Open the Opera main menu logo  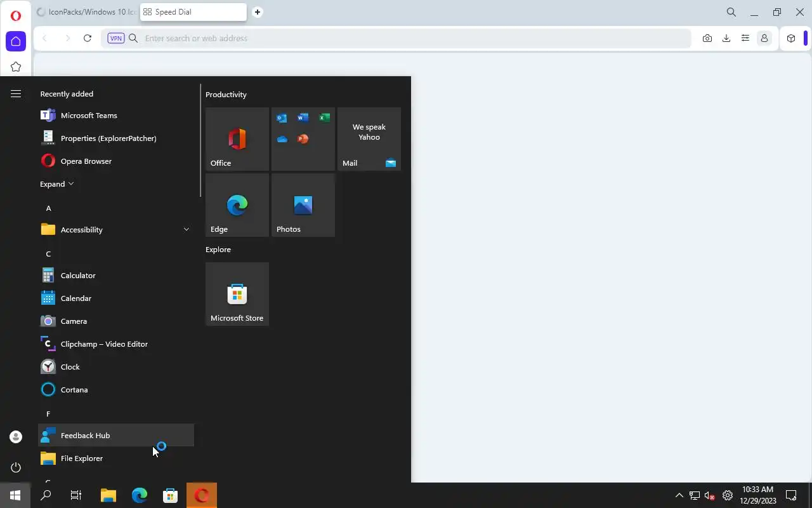pyautogui.click(x=16, y=16)
